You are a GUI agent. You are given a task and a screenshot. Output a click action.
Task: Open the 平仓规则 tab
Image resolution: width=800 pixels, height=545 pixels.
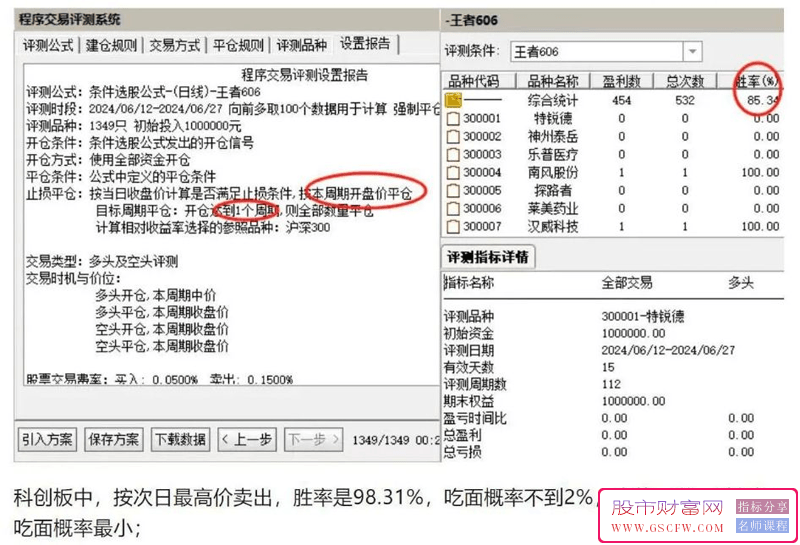pyautogui.click(x=238, y=45)
